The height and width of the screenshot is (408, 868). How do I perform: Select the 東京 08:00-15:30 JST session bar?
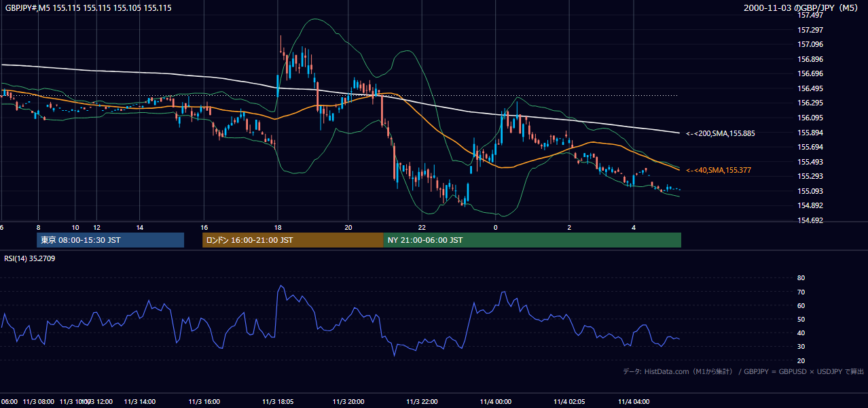tap(111, 240)
